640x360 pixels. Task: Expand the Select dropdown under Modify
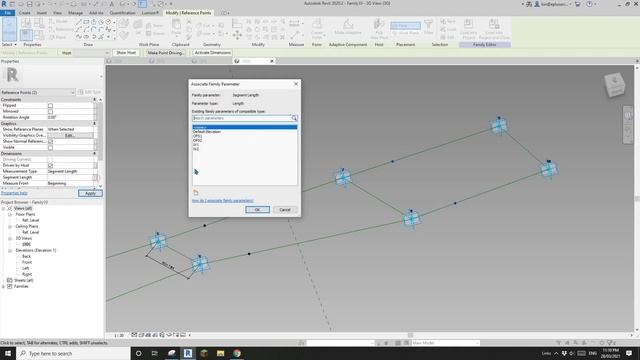(x=9, y=44)
